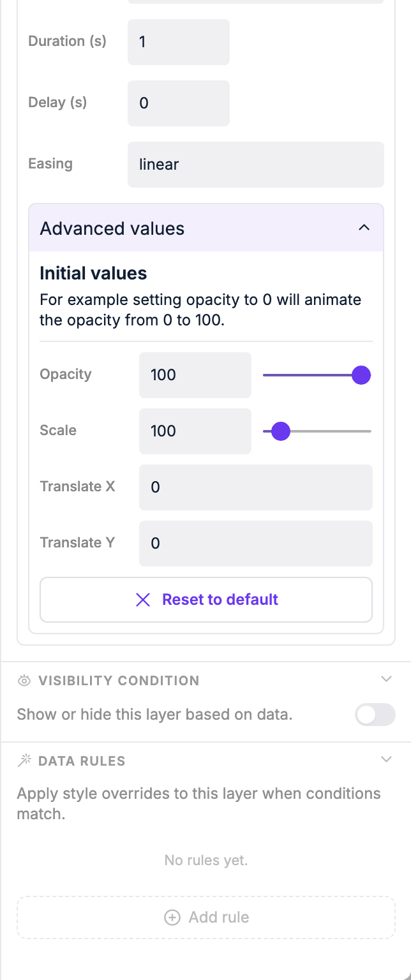This screenshot has height=980, width=411.
Task: Select the Translate X input field
Action: [x=255, y=487]
